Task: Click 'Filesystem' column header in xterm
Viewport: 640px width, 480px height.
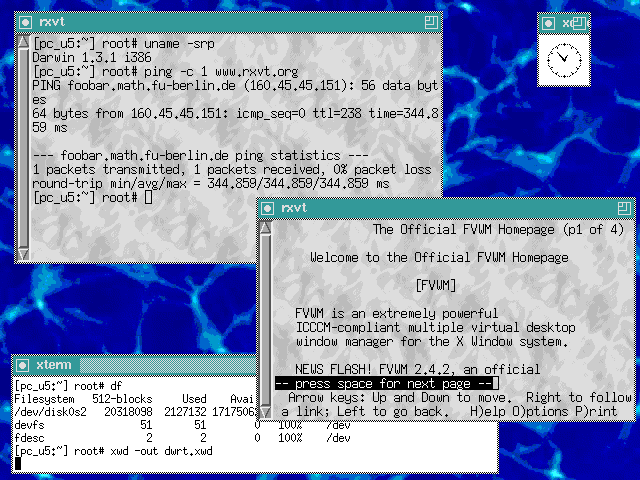Action: click(x=44, y=399)
